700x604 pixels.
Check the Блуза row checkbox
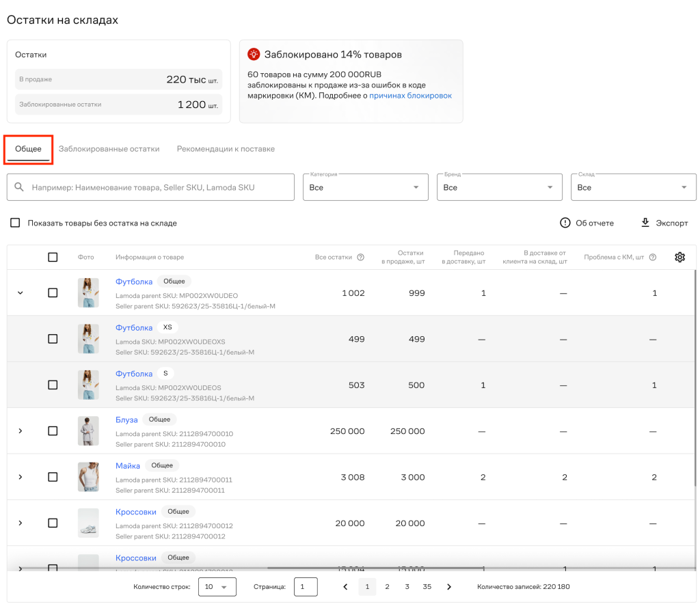point(53,431)
